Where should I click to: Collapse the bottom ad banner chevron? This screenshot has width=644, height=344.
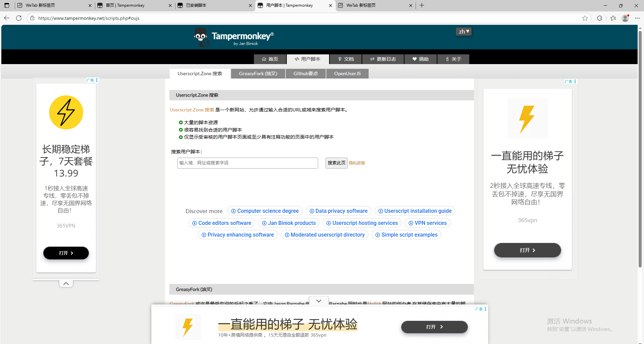(x=319, y=301)
